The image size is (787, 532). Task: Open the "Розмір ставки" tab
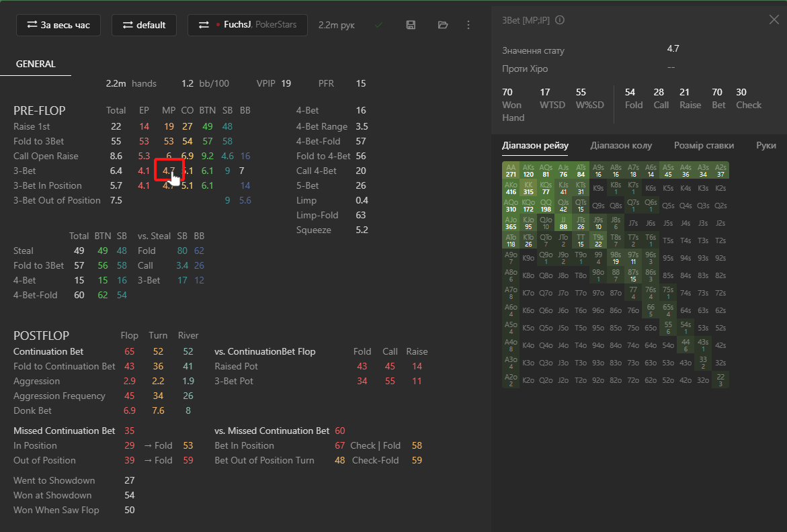(x=704, y=145)
